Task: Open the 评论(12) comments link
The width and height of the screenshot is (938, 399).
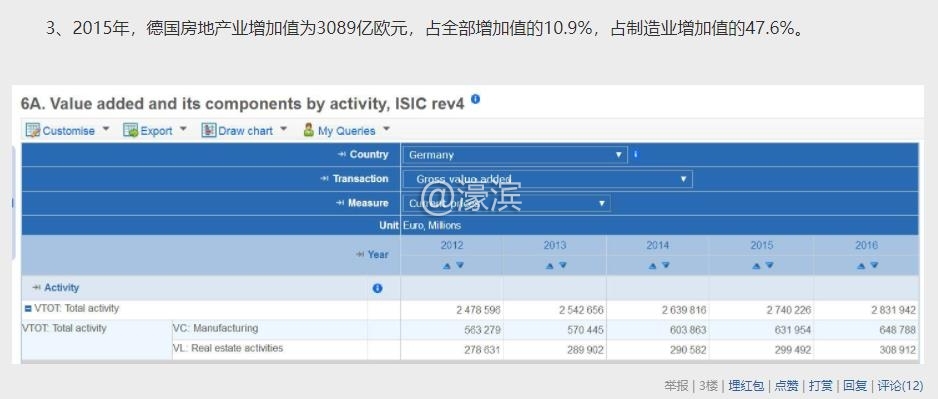Action: point(900,386)
